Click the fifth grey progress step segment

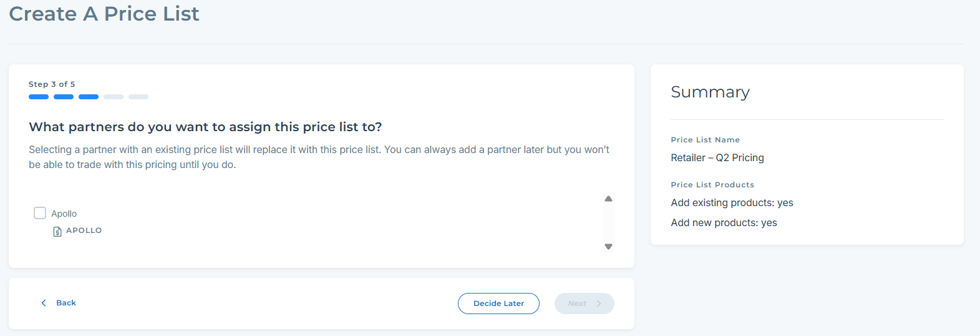138,97
